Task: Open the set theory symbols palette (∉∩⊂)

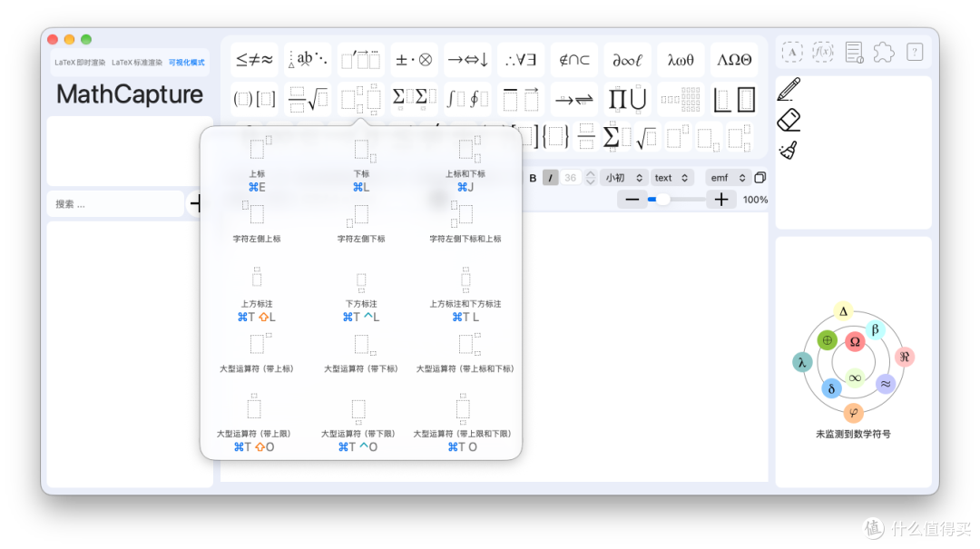Action: tap(573, 60)
